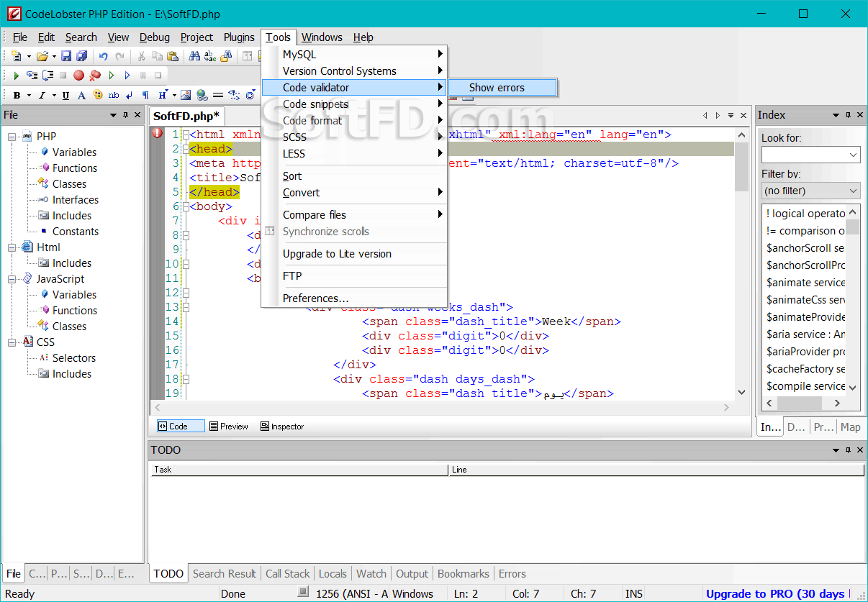Screen dimensions: 868x602
Task: Select $animate service in Index list
Action: [805, 283]
